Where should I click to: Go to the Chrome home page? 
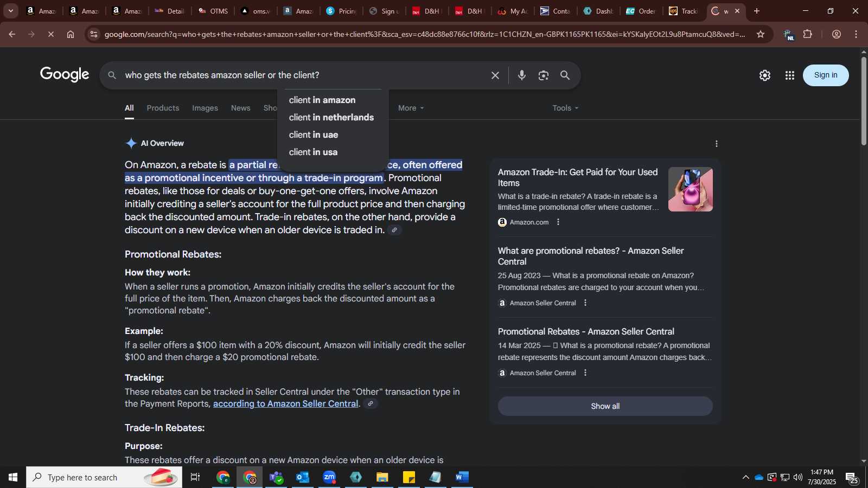tap(71, 34)
